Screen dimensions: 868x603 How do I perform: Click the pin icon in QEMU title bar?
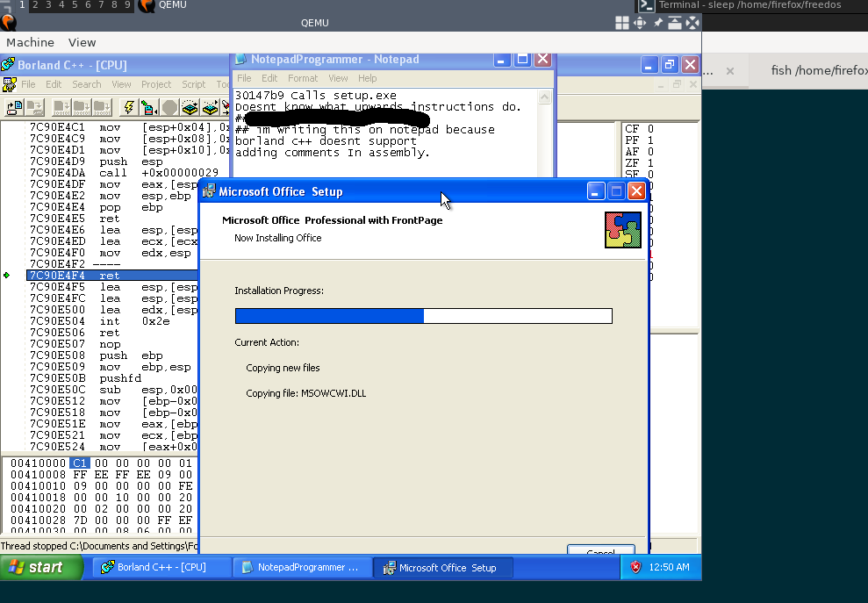pos(657,23)
